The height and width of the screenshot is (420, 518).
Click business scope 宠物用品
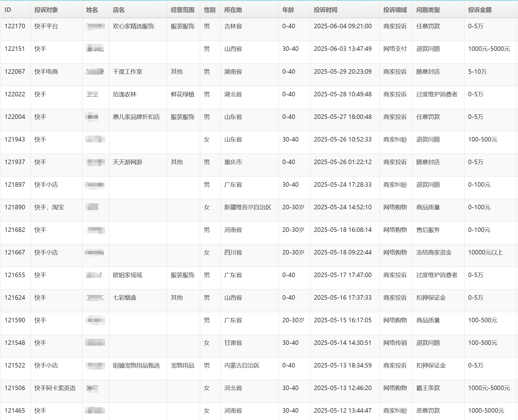pyautogui.click(x=182, y=365)
